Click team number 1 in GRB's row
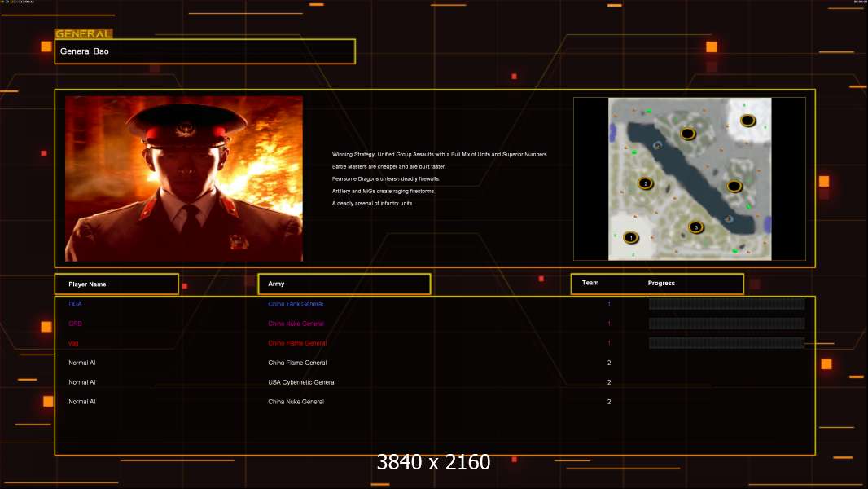868x489 pixels. 609,324
